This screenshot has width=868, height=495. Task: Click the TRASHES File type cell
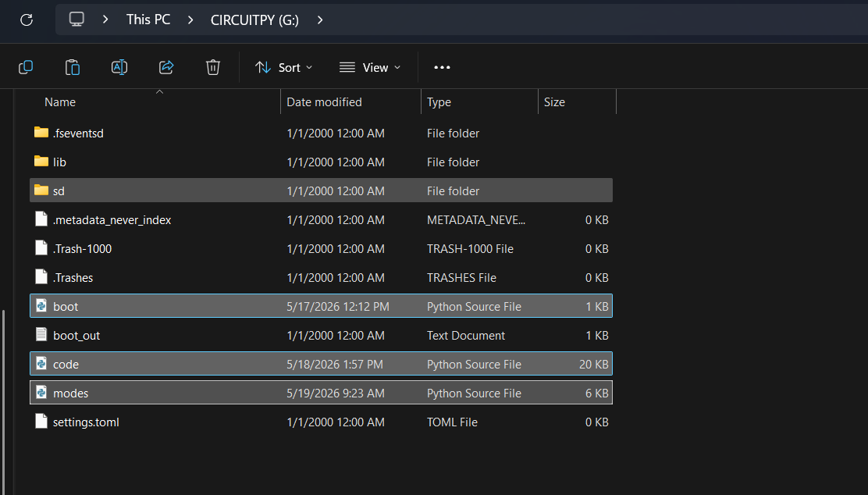[461, 277]
